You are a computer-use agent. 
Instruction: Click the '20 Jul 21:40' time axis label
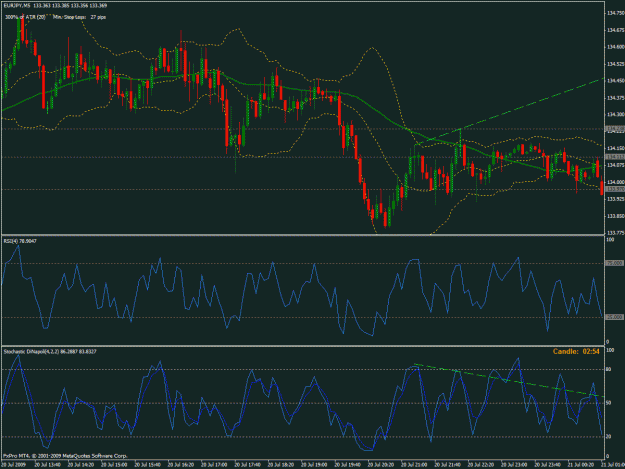coord(448,465)
